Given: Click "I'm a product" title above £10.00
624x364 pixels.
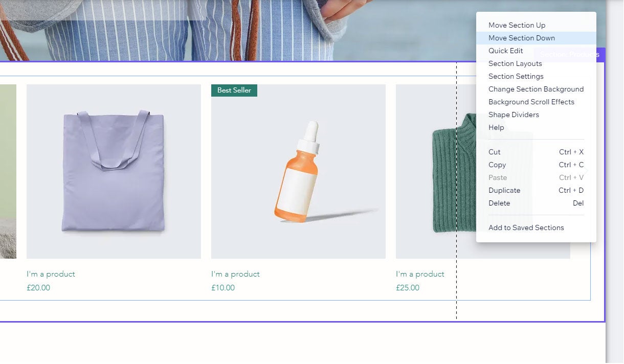Looking at the screenshot, I should pyautogui.click(x=235, y=274).
